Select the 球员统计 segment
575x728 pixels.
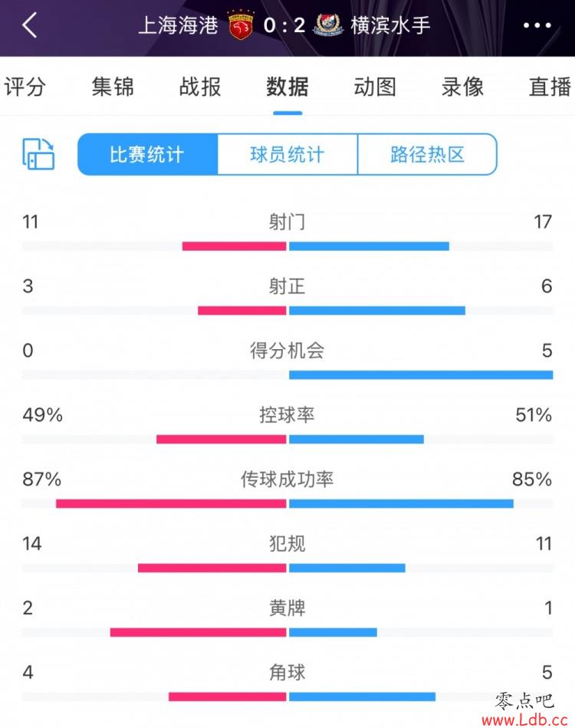[287, 155]
